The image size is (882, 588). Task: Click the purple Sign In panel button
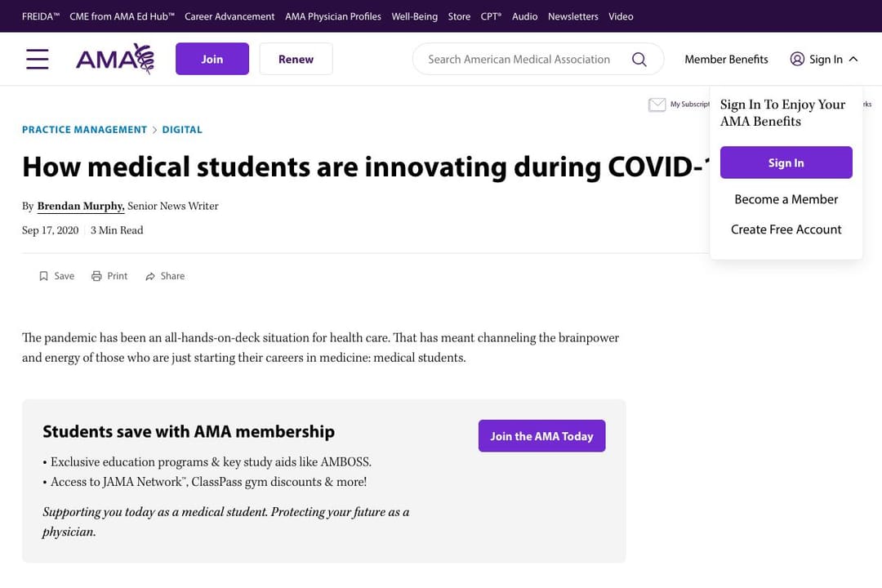[786, 163]
